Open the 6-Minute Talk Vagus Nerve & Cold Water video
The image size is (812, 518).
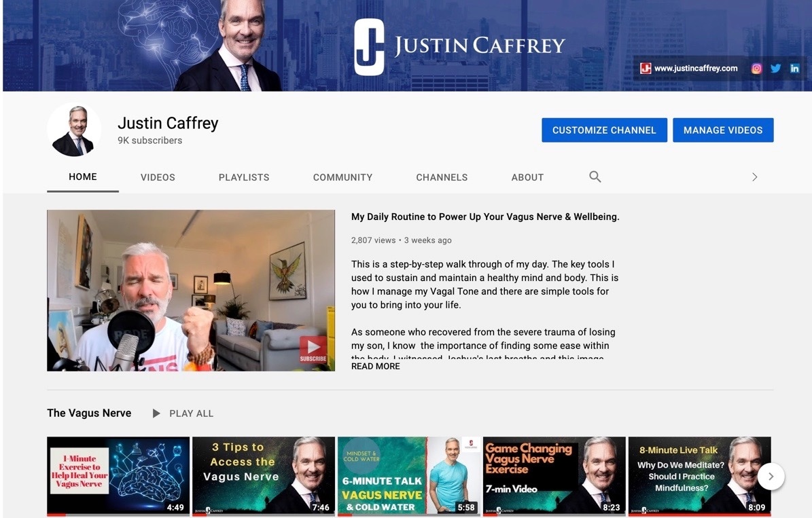click(x=409, y=476)
